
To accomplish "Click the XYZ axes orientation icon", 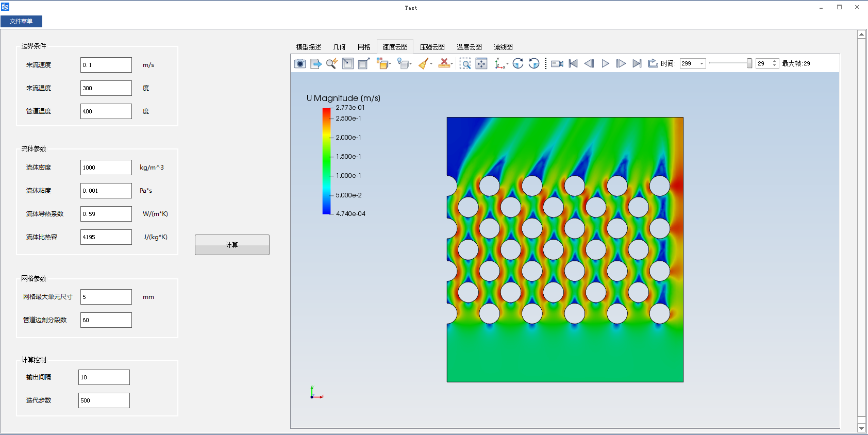I will [499, 63].
